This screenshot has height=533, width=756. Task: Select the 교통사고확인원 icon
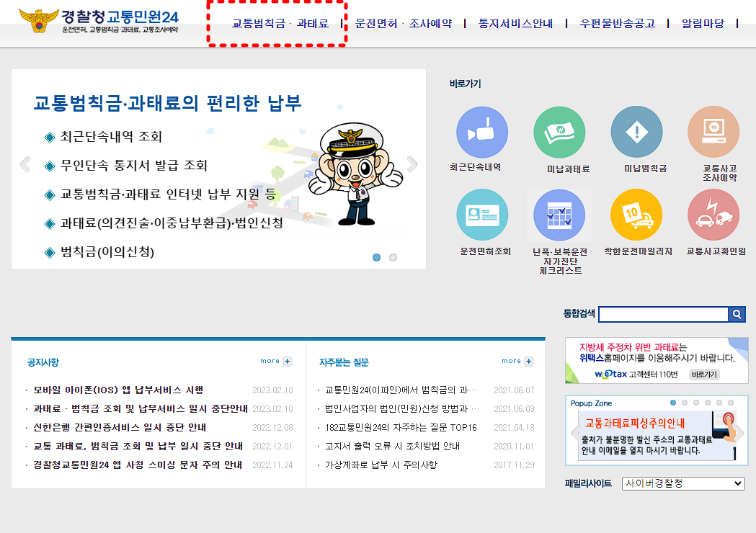coord(713,214)
